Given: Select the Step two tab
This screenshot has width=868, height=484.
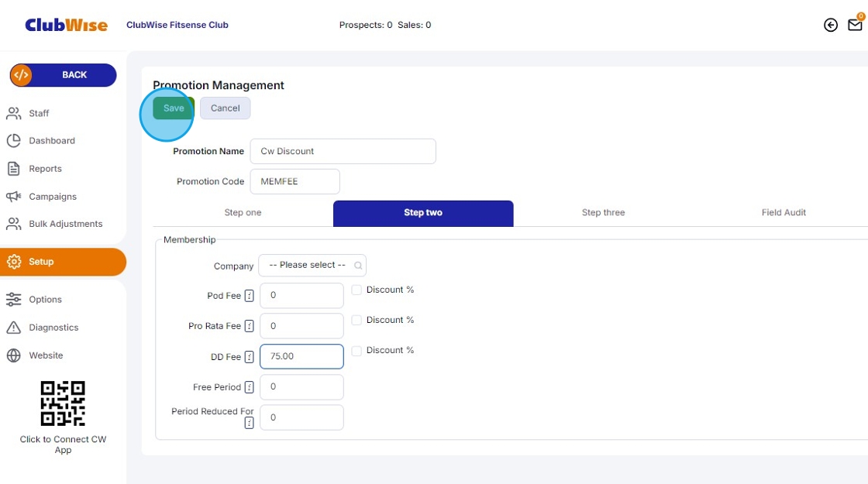Looking at the screenshot, I should click(423, 213).
